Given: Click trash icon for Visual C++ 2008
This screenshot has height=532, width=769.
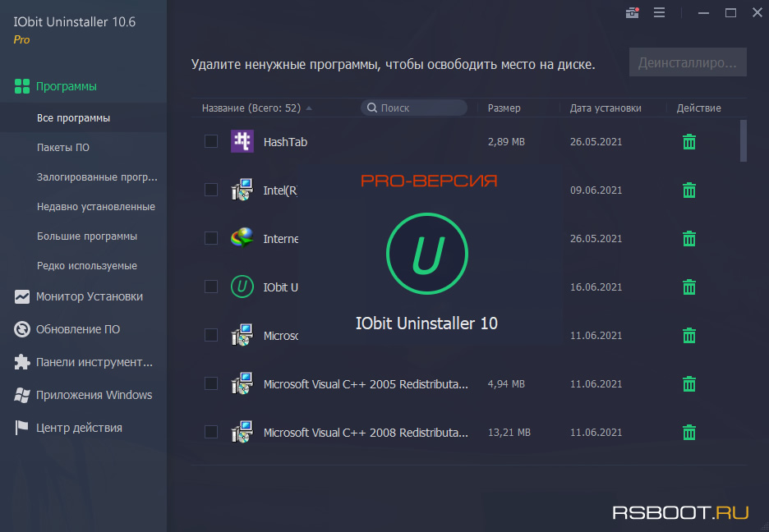Looking at the screenshot, I should pos(689,433).
